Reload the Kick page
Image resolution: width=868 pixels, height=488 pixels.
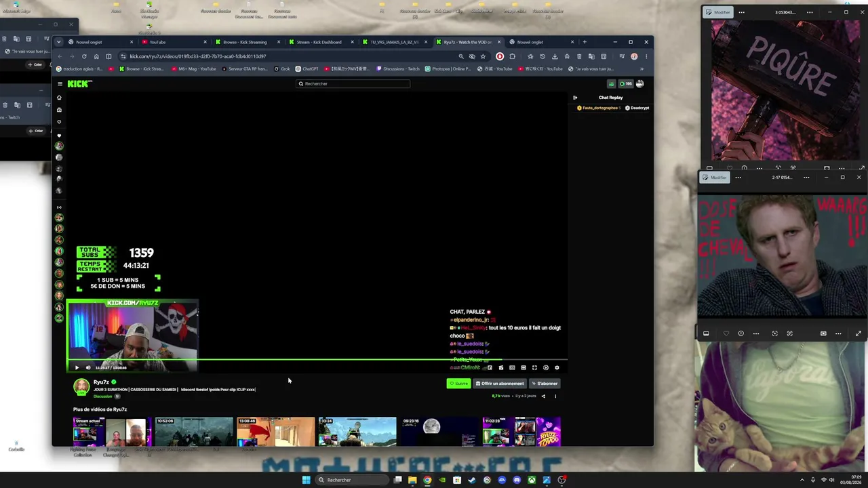click(x=84, y=56)
